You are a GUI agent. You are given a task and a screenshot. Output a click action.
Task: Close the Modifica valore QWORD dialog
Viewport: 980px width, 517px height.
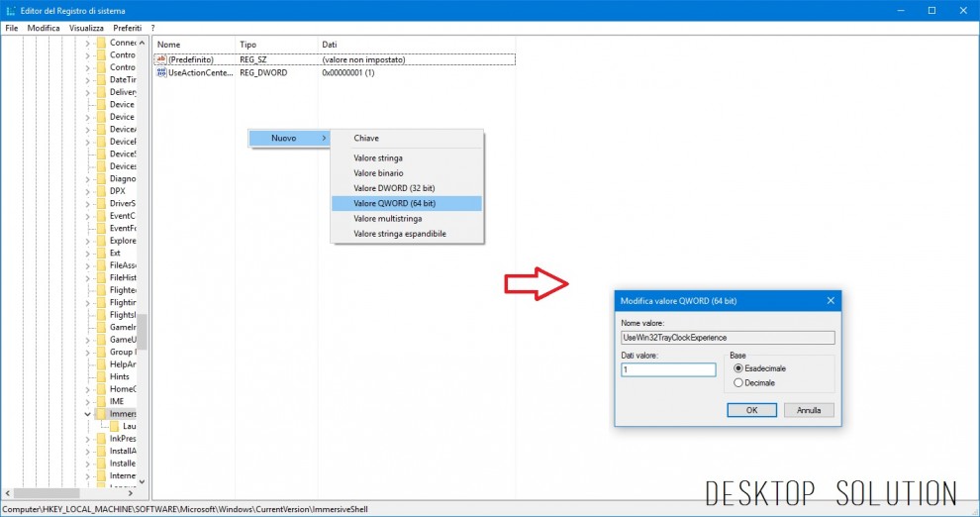tap(831, 301)
